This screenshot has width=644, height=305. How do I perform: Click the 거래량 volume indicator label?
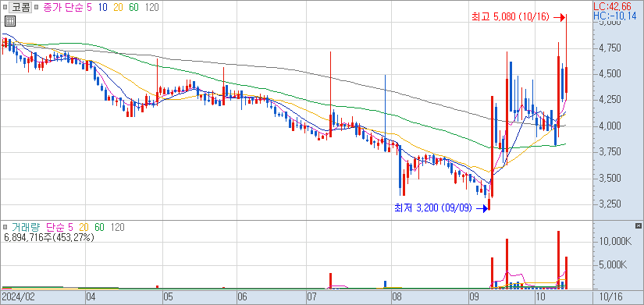26,227
